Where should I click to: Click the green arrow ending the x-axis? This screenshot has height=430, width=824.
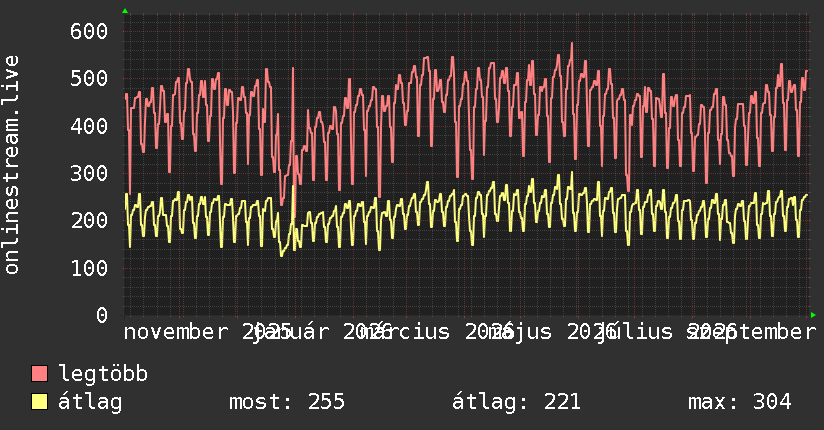pos(813,315)
